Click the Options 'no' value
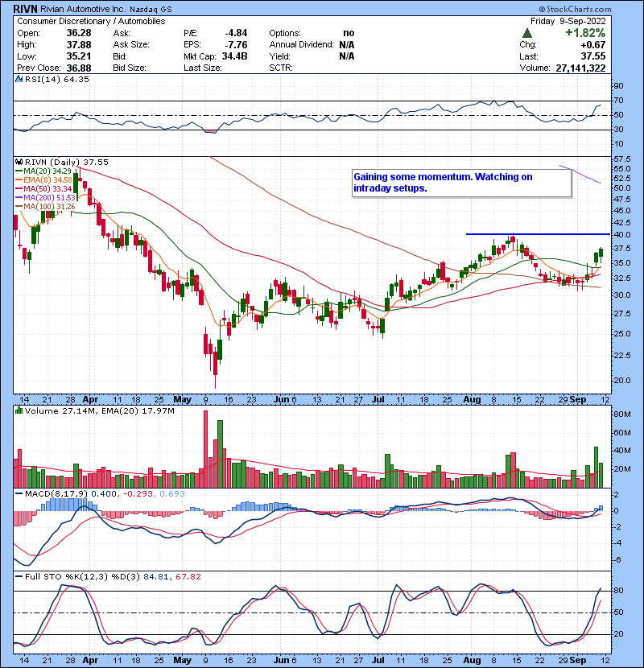The image size is (644, 668). pos(349,33)
